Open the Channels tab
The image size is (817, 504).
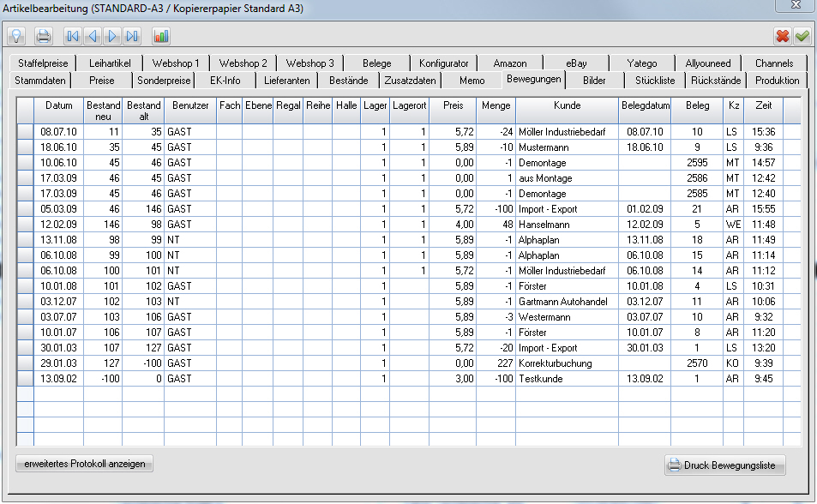point(774,63)
